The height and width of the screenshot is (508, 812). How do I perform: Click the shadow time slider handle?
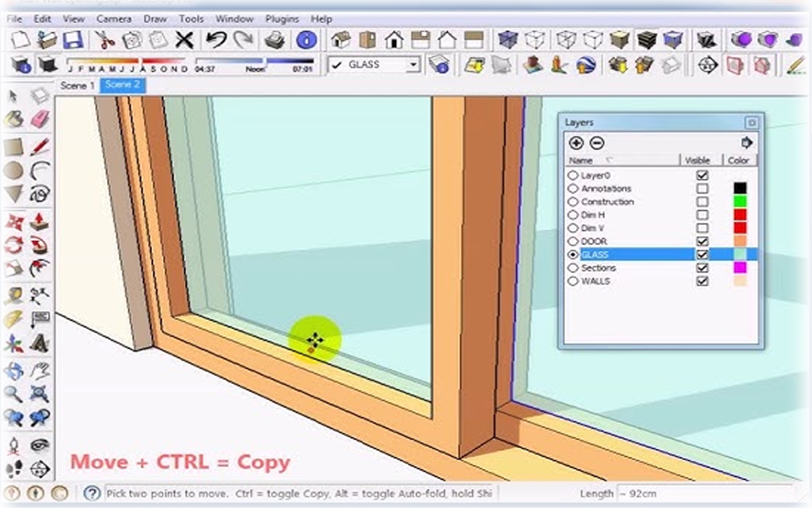click(264, 61)
